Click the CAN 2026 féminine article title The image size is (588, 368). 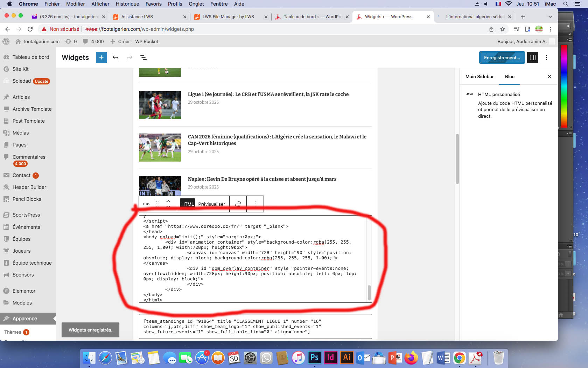pyautogui.click(x=277, y=140)
